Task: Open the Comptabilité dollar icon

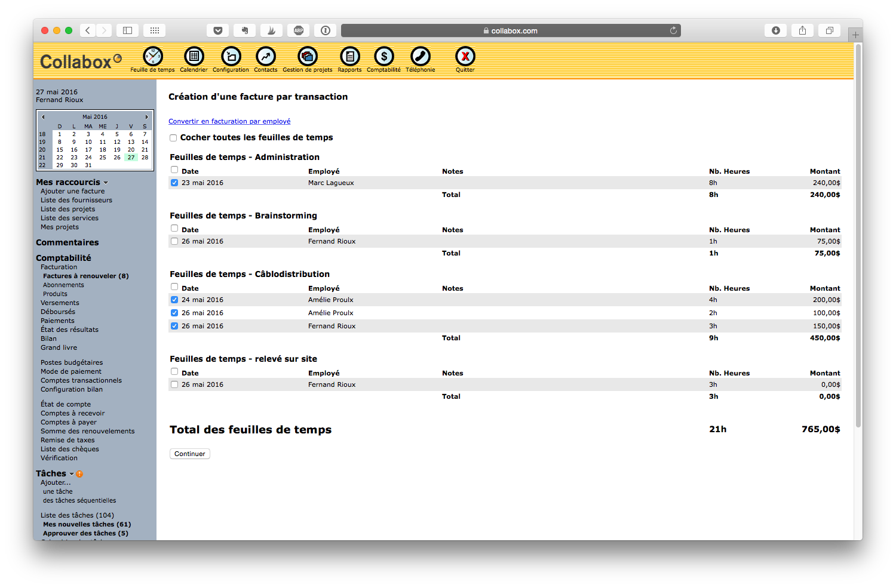Action: click(384, 56)
